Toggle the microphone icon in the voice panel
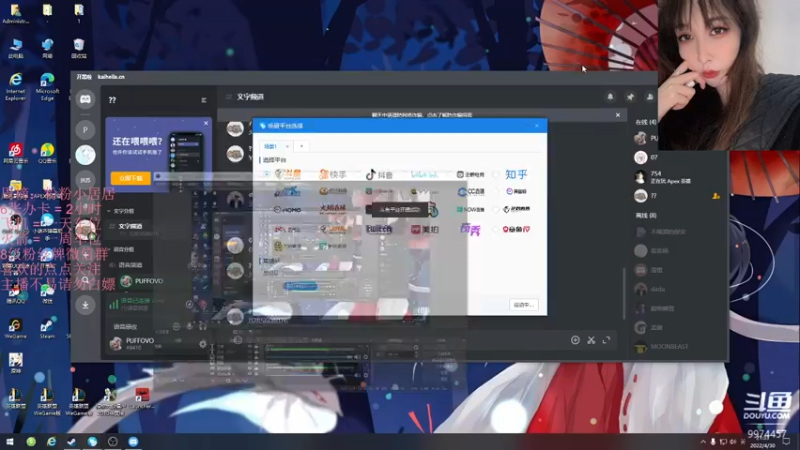Screen dimensions: 800x450 pos(189,327)
